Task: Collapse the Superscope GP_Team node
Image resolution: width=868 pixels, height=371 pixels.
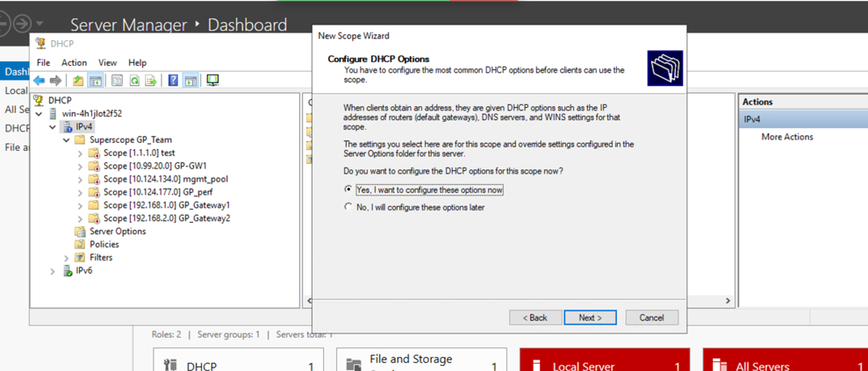Action: coord(66,139)
